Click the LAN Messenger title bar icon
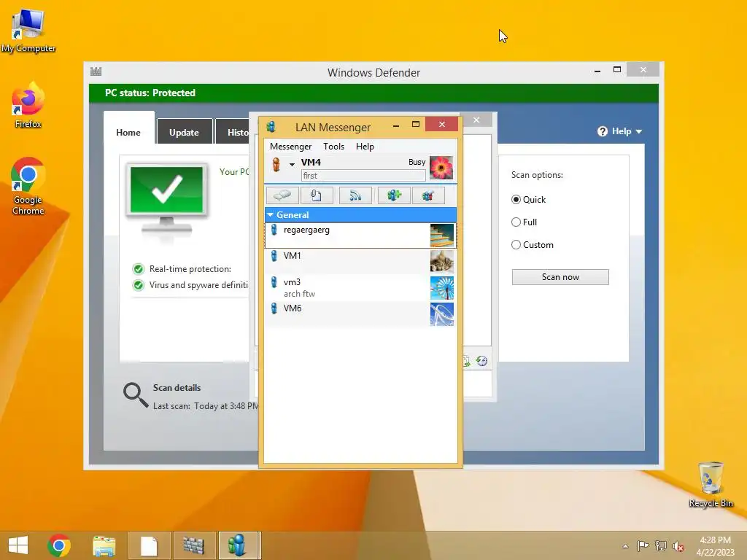 click(271, 127)
